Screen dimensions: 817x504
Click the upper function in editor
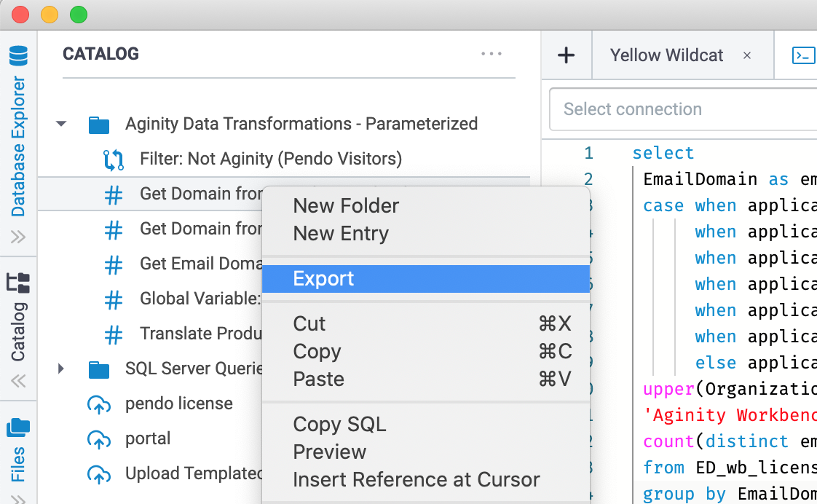click(668, 389)
